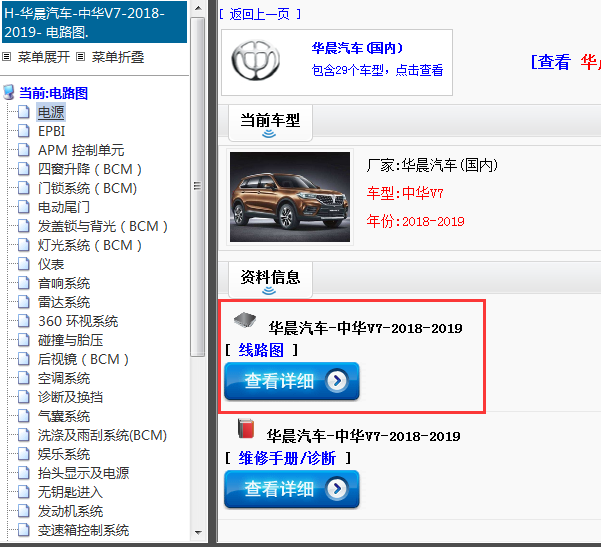Click the page icon beside 无钥匙进入
This screenshot has width=601, height=547.
click(x=24, y=492)
